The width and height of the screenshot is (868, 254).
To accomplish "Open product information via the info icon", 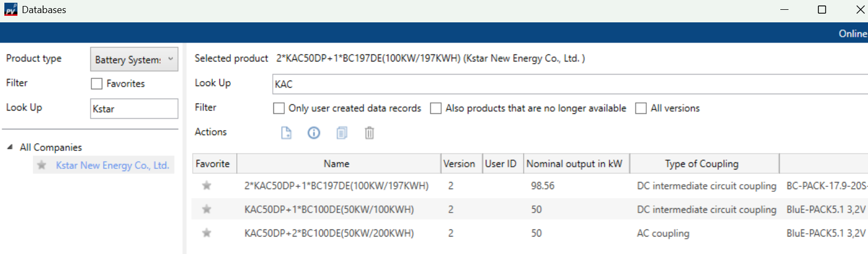I will 314,133.
